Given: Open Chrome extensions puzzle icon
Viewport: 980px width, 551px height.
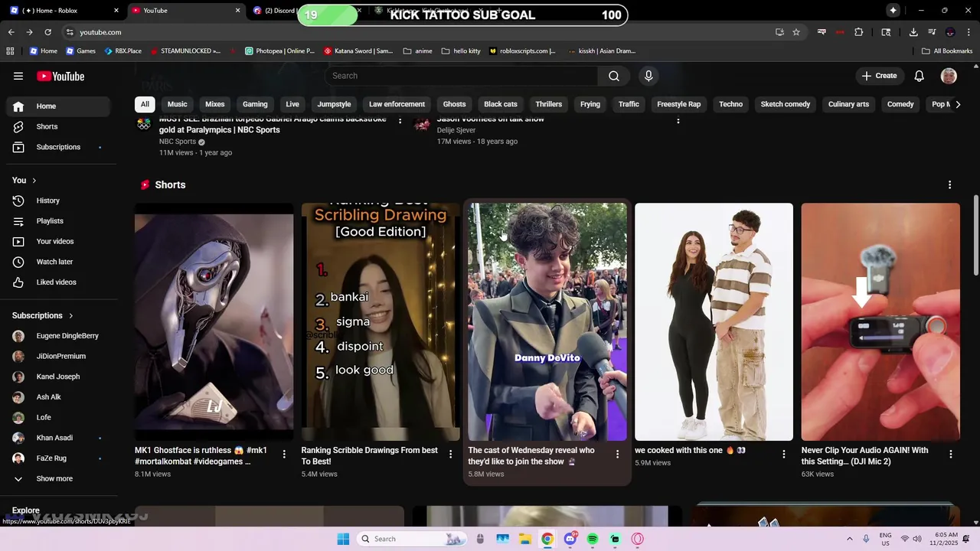Looking at the screenshot, I should tap(858, 32).
